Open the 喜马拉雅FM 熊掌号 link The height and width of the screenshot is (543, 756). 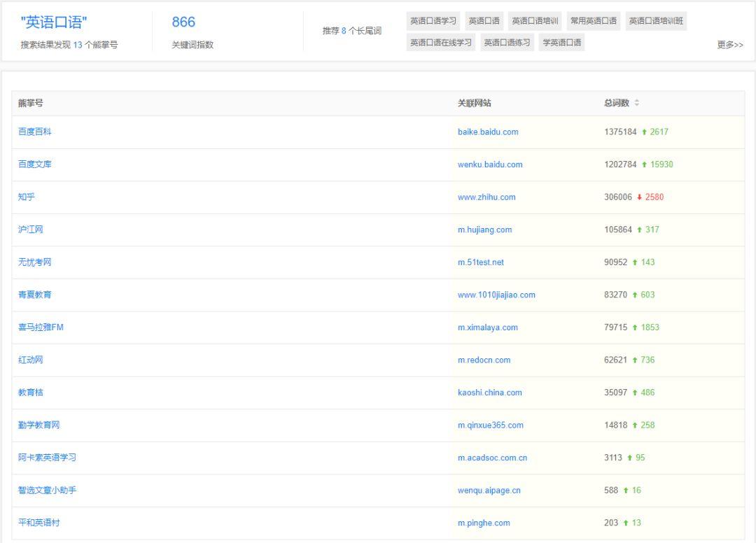coord(41,327)
